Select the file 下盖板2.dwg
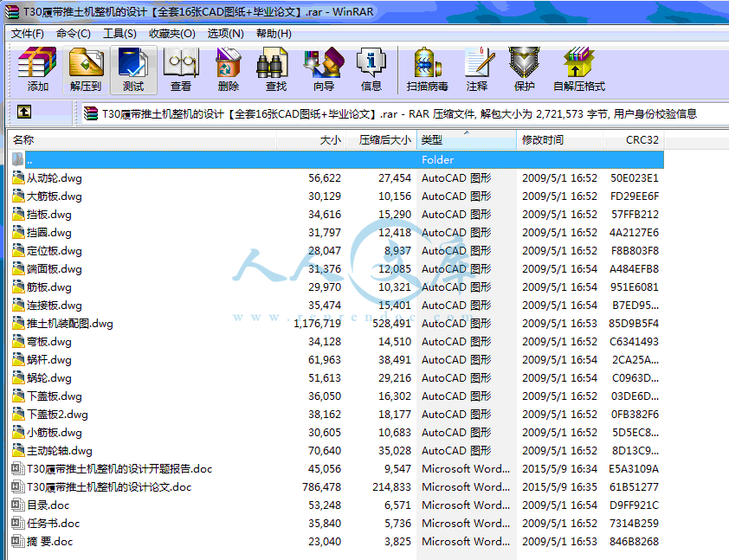Viewport: 729px width, 560px height. (57, 414)
